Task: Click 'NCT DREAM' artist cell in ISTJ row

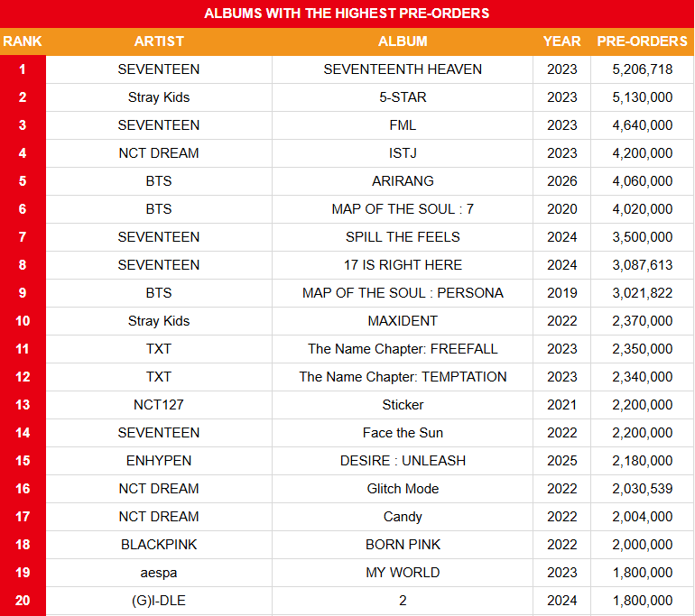Action: tap(159, 153)
